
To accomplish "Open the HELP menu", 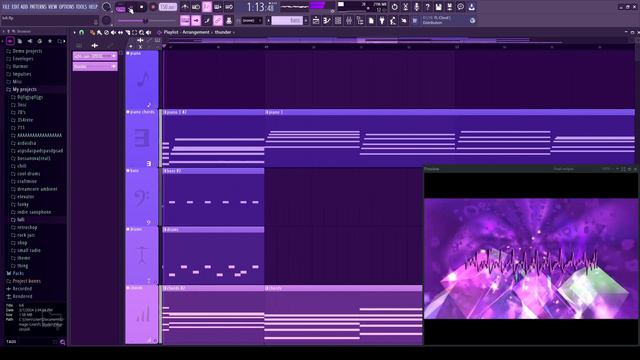I will click(93, 7).
